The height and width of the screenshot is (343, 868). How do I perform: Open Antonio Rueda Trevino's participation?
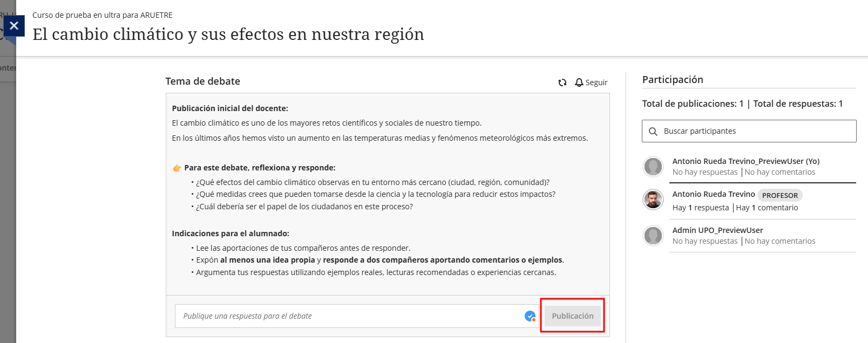[713, 194]
